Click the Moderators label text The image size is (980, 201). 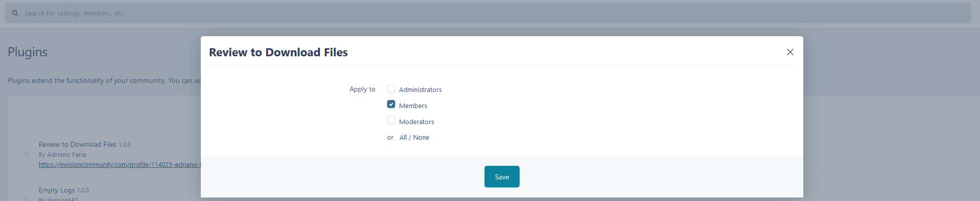416,122
